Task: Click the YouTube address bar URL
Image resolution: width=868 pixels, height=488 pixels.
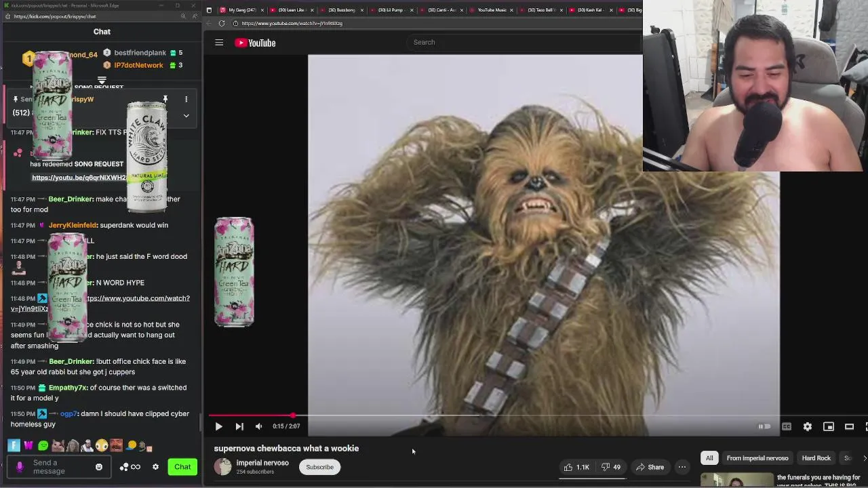Action: click(292, 23)
